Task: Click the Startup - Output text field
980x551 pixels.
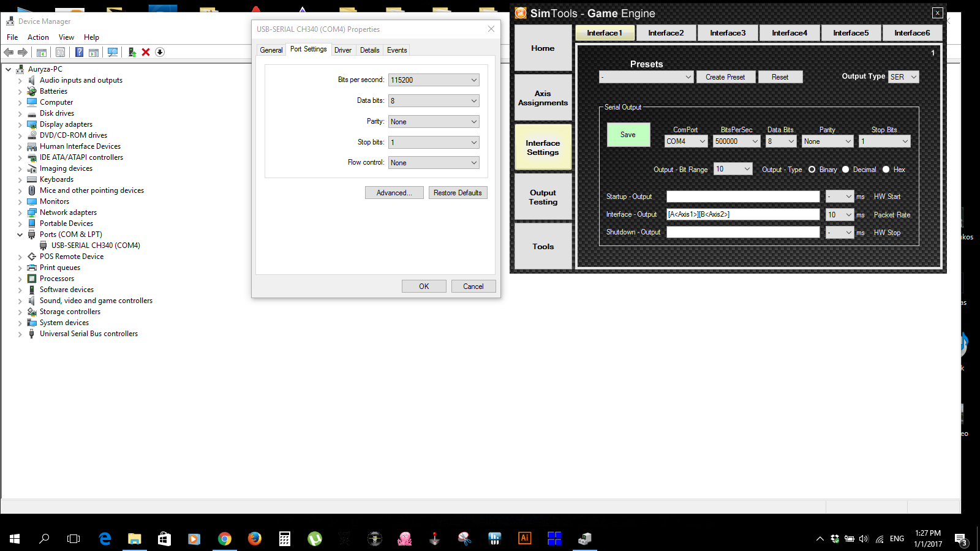Action: [x=743, y=197]
